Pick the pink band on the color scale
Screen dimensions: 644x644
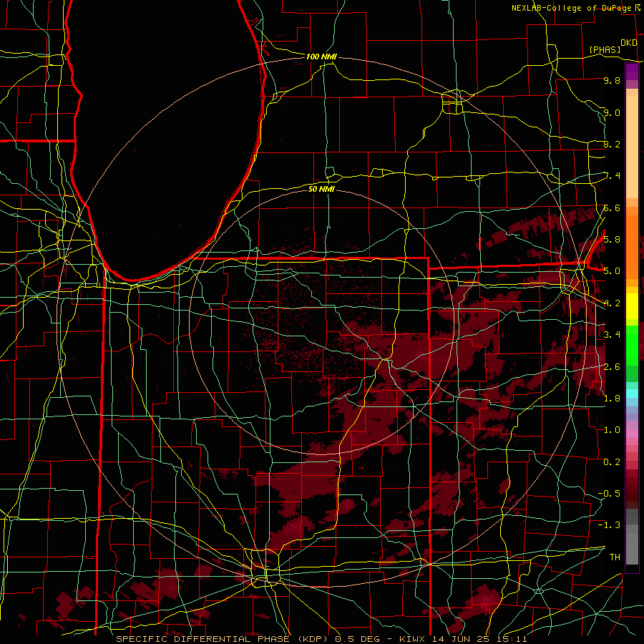point(632,434)
